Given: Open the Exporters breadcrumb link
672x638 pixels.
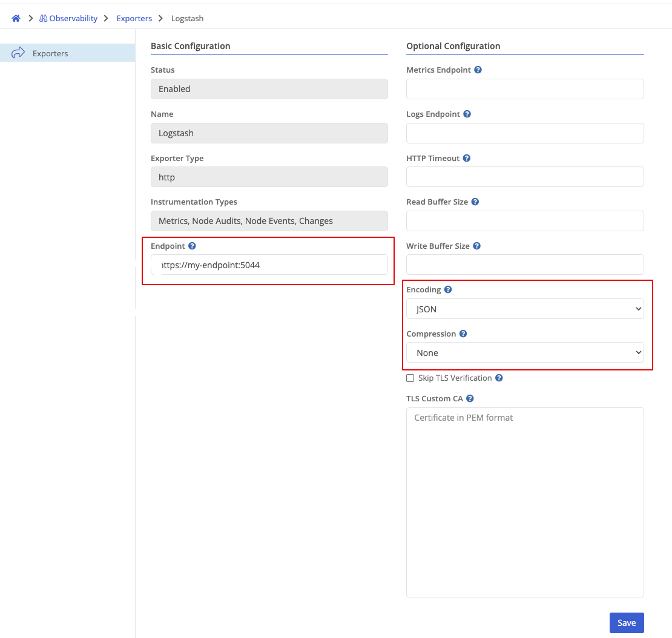Looking at the screenshot, I should (134, 18).
